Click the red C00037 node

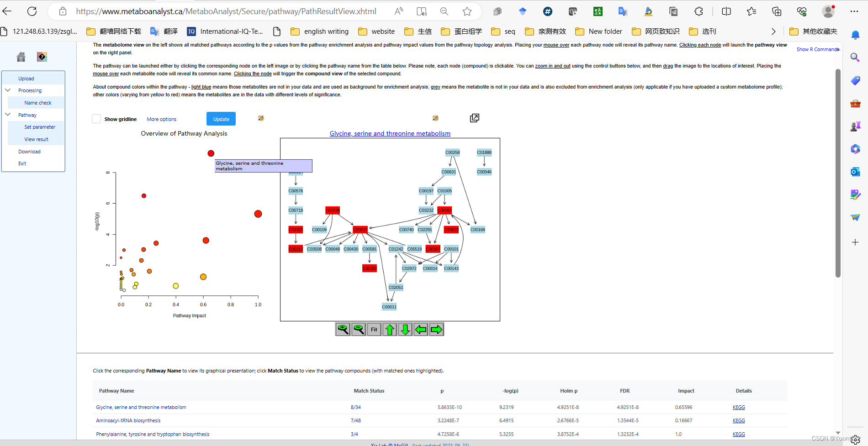tap(360, 229)
